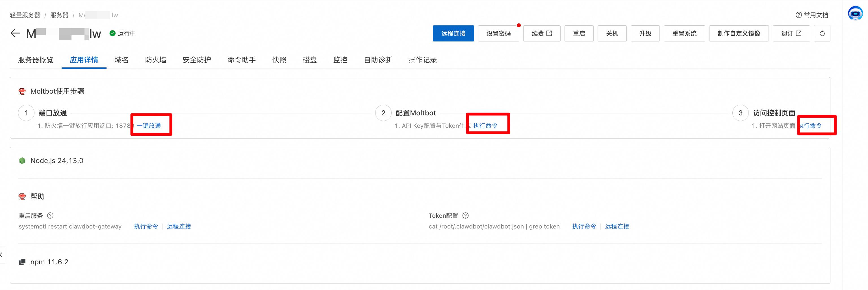Click 执行命令 beside systemctl restart clawdbot-gateway
Screen dimensions: 868x290
tap(146, 226)
